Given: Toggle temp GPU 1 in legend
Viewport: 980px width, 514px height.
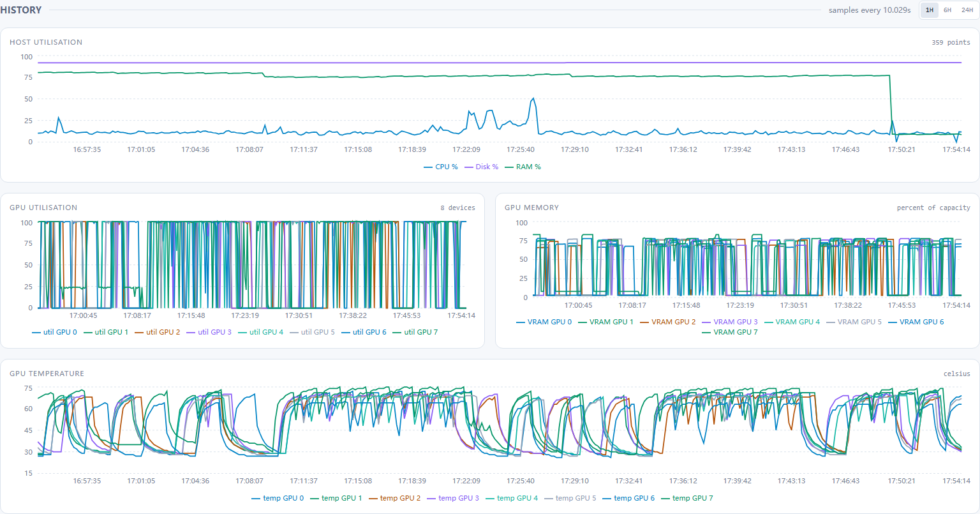Looking at the screenshot, I should [x=336, y=498].
